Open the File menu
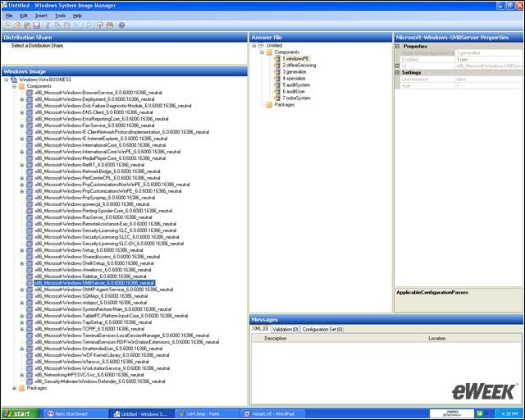Image resolution: width=525 pixels, height=420 pixels. pos(9,16)
